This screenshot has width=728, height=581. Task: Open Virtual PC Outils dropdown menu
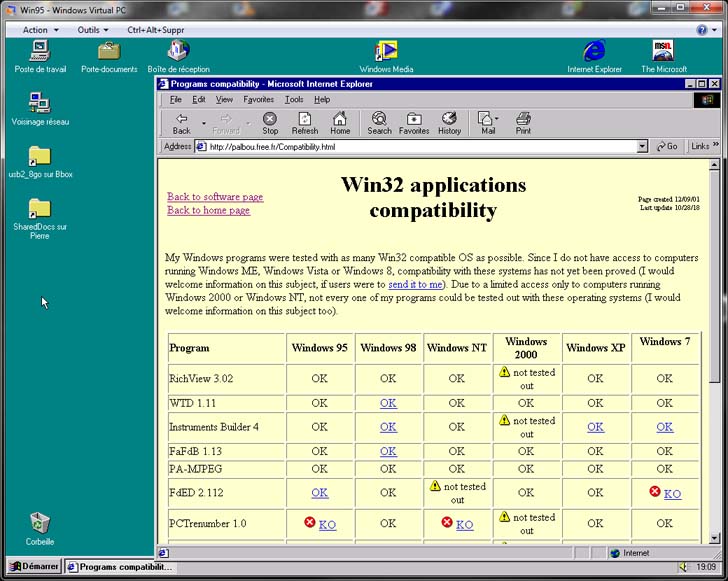[x=93, y=30]
